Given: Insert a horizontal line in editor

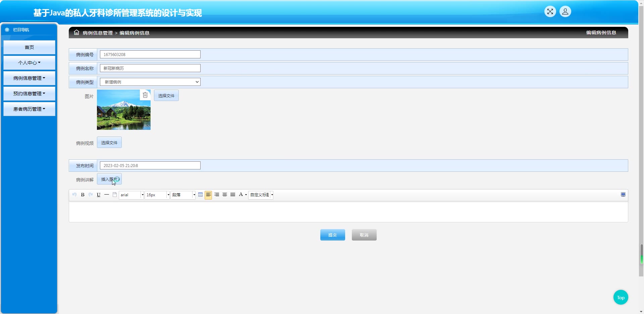Looking at the screenshot, I should [x=107, y=195].
